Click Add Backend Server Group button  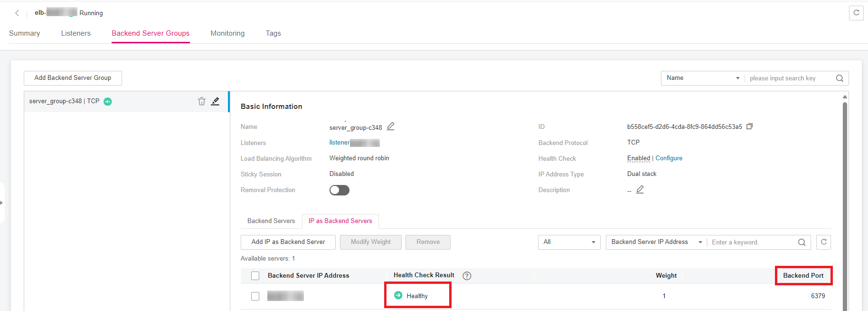73,78
